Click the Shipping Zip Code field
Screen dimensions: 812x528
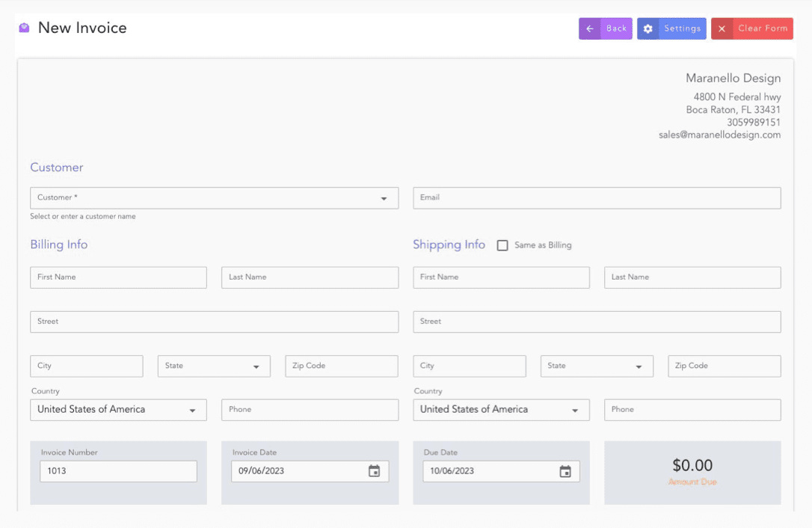coord(725,366)
